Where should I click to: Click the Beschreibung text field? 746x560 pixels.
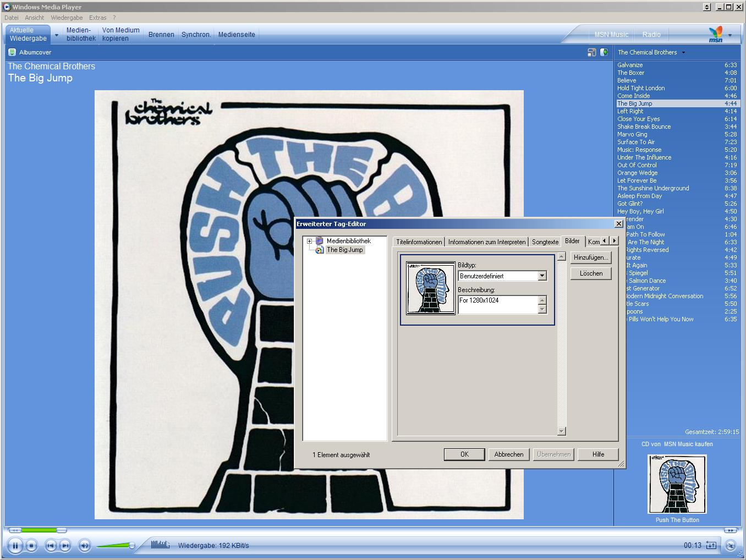498,305
